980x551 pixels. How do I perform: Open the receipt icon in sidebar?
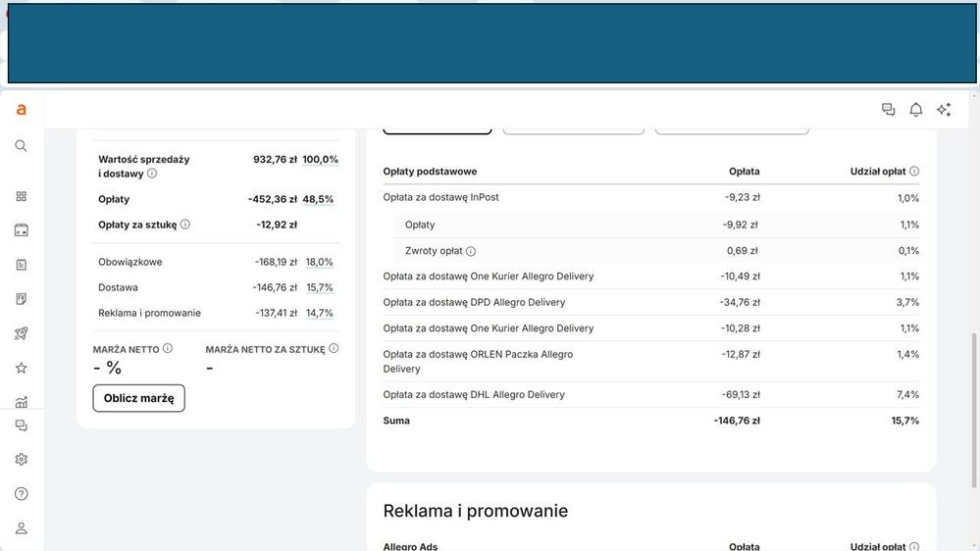click(22, 299)
